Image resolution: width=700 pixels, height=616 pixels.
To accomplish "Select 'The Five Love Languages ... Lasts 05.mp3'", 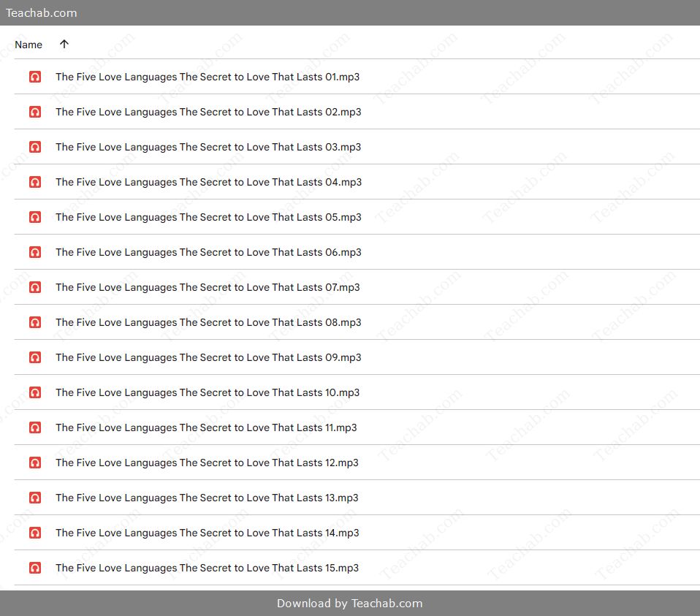I will (208, 217).
